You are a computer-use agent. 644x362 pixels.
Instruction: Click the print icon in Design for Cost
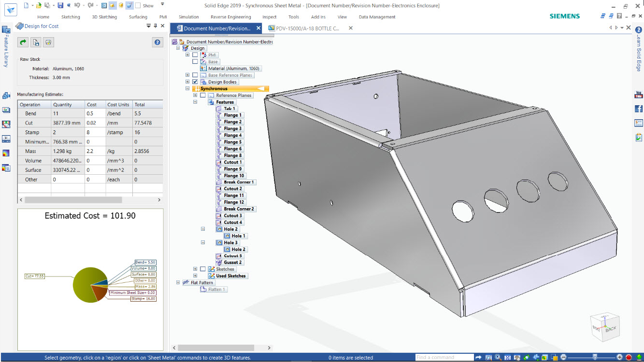[x=48, y=42]
